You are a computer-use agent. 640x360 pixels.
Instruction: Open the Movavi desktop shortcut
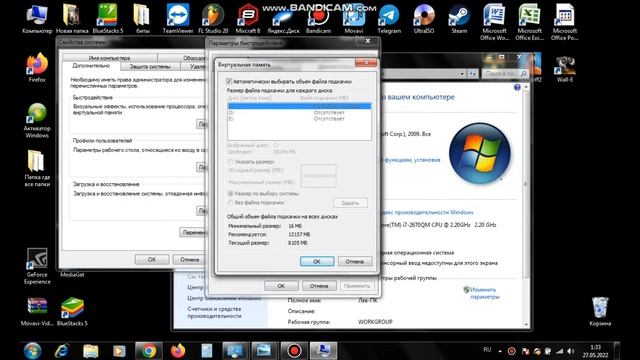coord(353,19)
